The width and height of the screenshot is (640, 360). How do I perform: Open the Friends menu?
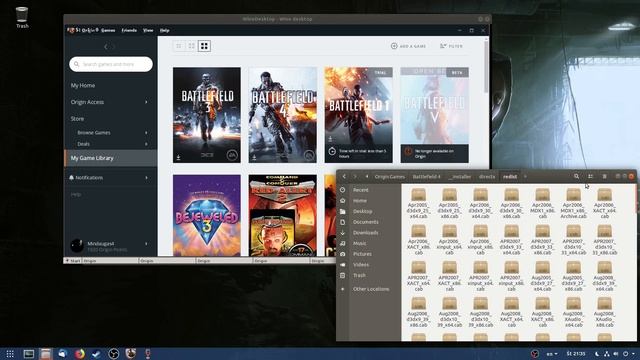click(x=129, y=30)
